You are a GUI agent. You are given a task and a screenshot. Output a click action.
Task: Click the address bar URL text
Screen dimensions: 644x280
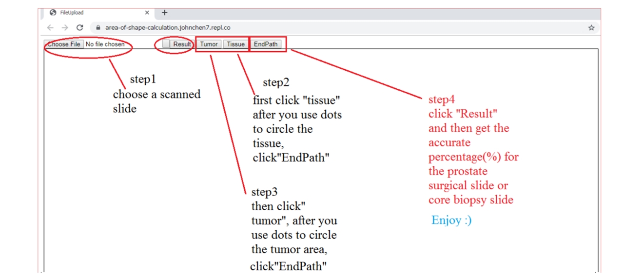pyautogui.click(x=168, y=28)
